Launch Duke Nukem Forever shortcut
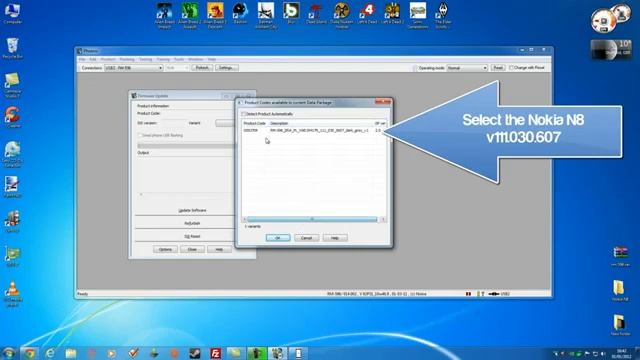Screen dimensions: 640x360 click(342, 16)
